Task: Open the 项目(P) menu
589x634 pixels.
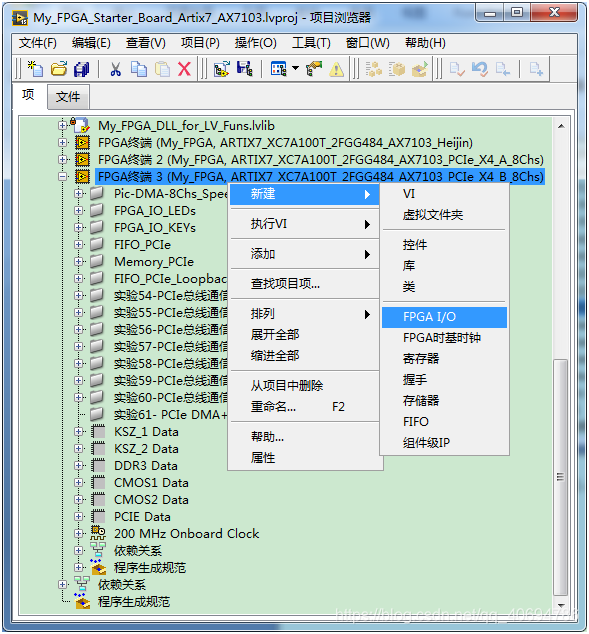Action: tap(200, 43)
